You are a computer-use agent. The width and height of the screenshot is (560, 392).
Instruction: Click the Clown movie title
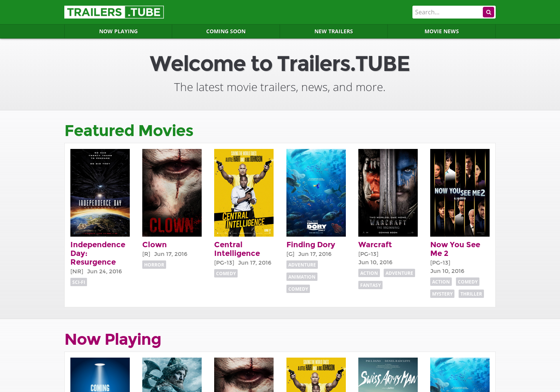(154, 245)
